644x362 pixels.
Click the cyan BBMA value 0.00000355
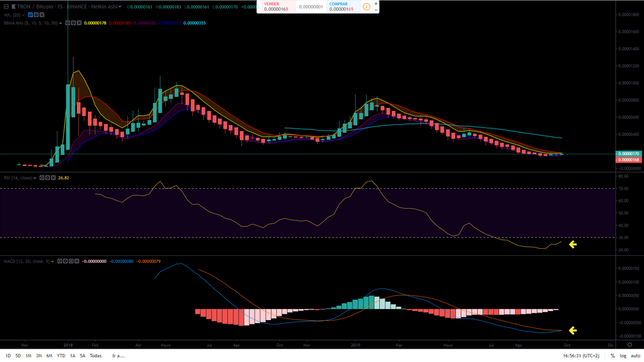click(x=194, y=23)
